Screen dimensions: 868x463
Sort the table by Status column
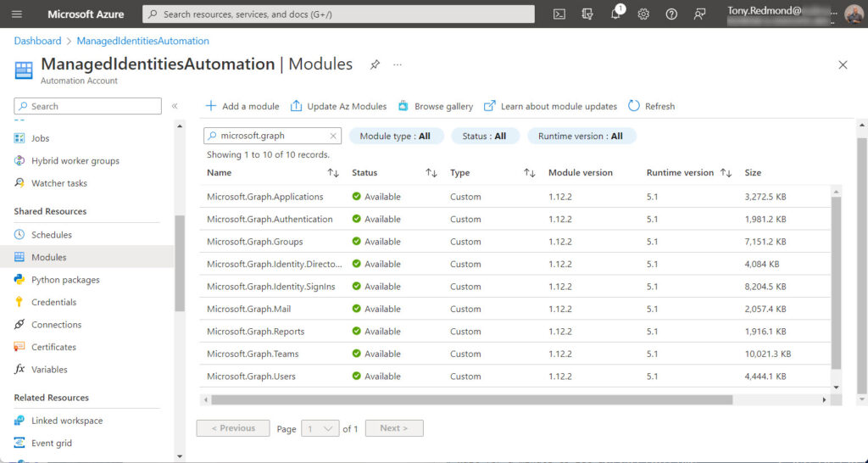431,173
